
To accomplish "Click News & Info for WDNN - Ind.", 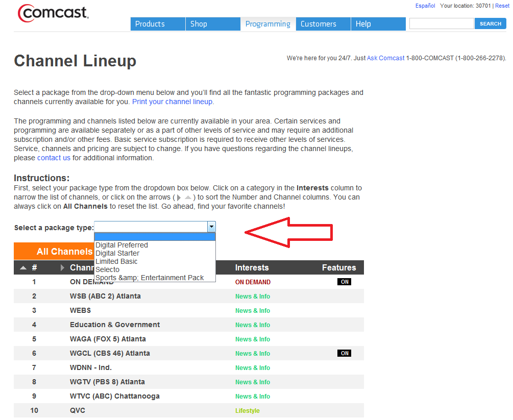I will [x=253, y=367].
